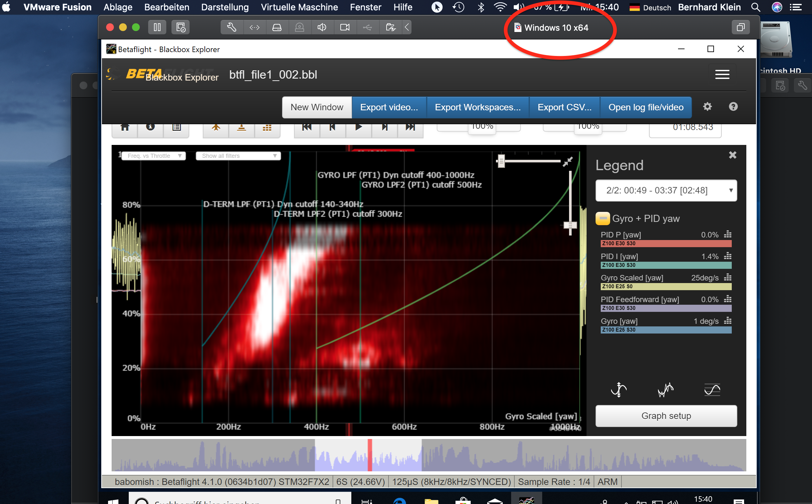Open the Darstellung menu in the menu bar

[x=225, y=7]
